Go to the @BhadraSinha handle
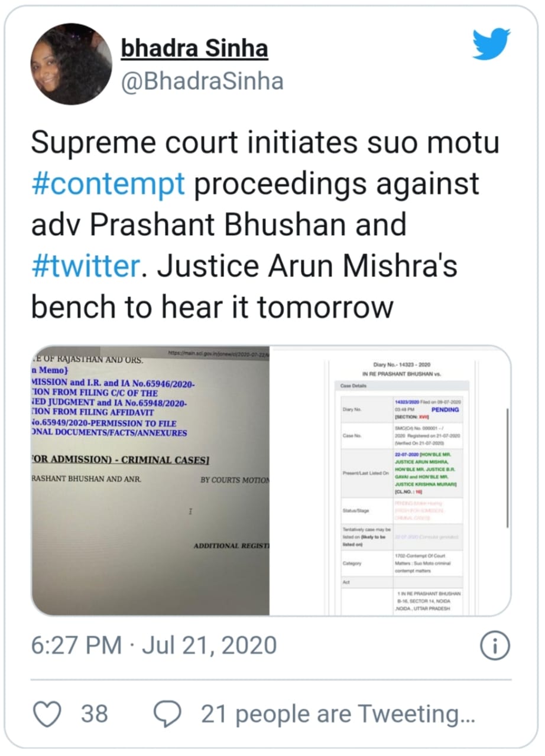 (202, 82)
